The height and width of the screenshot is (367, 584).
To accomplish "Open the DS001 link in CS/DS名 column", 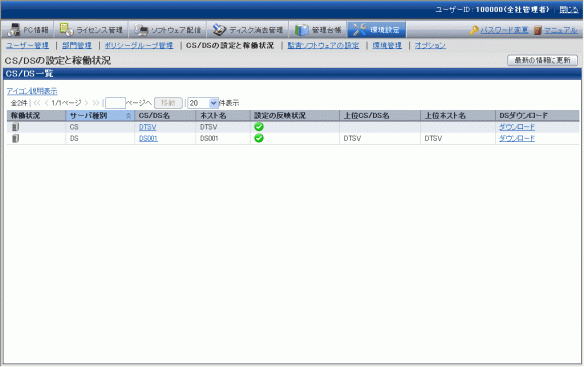I will point(148,139).
